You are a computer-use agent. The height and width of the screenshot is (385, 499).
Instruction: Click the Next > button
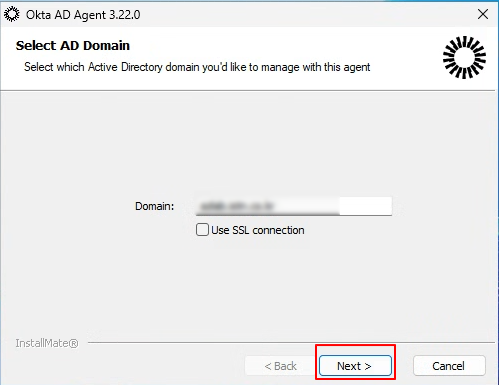pyautogui.click(x=355, y=366)
